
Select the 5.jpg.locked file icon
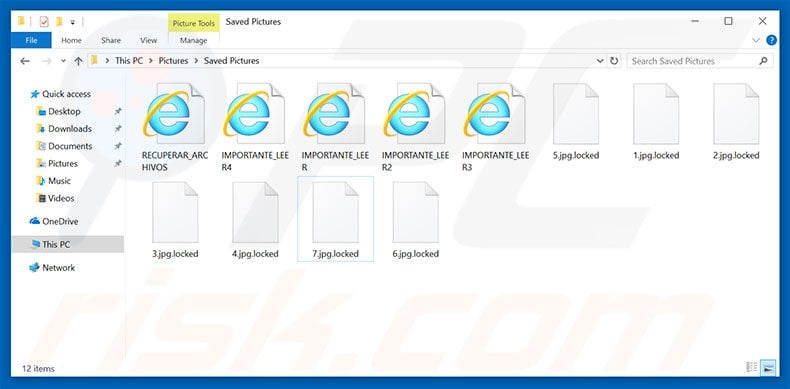pyautogui.click(x=576, y=114)
